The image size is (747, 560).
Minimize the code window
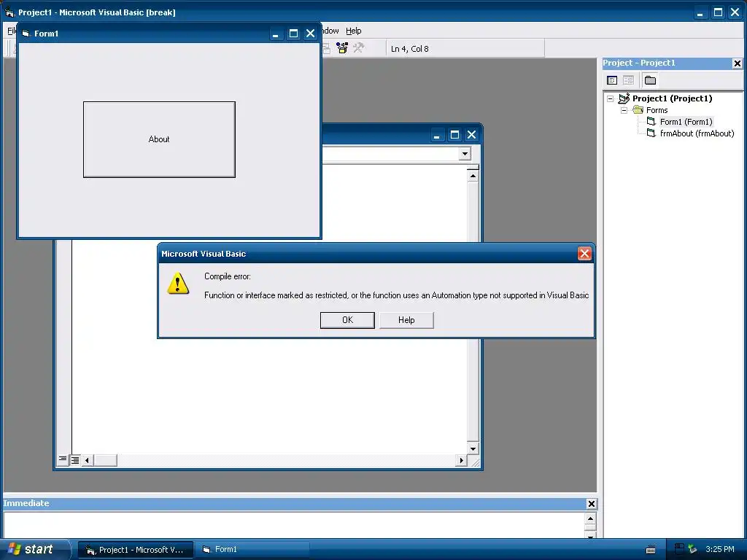[436, 135]
